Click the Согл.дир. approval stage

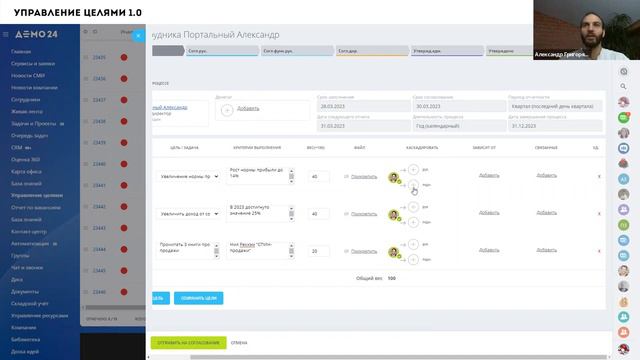tap(373, 51)
